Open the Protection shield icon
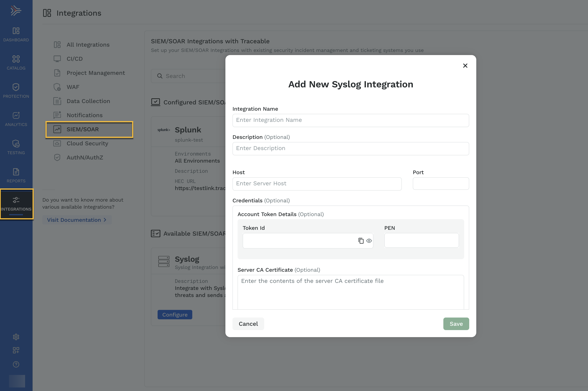This screenshot has width=588, height=391. [x=16, y=87]
